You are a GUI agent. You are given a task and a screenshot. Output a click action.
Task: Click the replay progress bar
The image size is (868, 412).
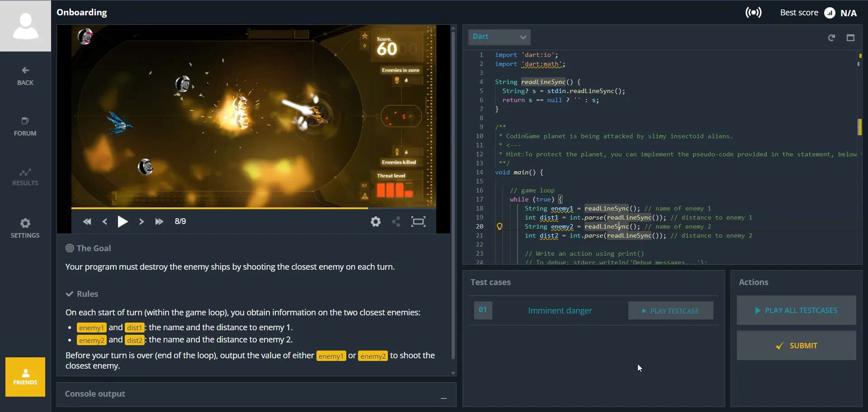[x=253, y=208]
